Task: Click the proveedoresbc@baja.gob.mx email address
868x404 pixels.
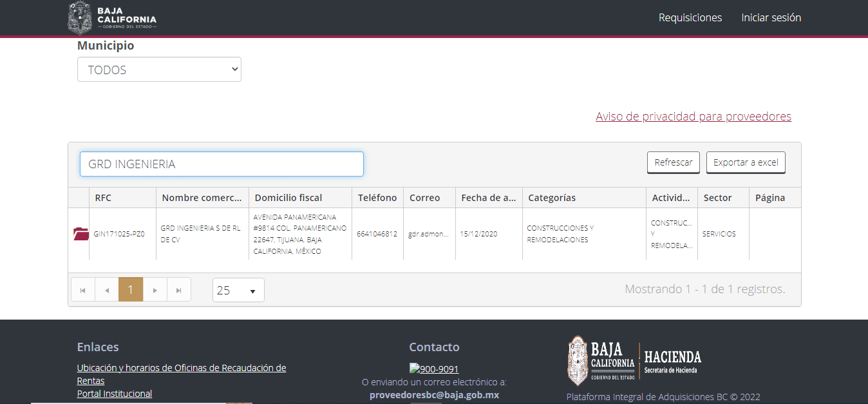Action: click(x=434, y=395)
